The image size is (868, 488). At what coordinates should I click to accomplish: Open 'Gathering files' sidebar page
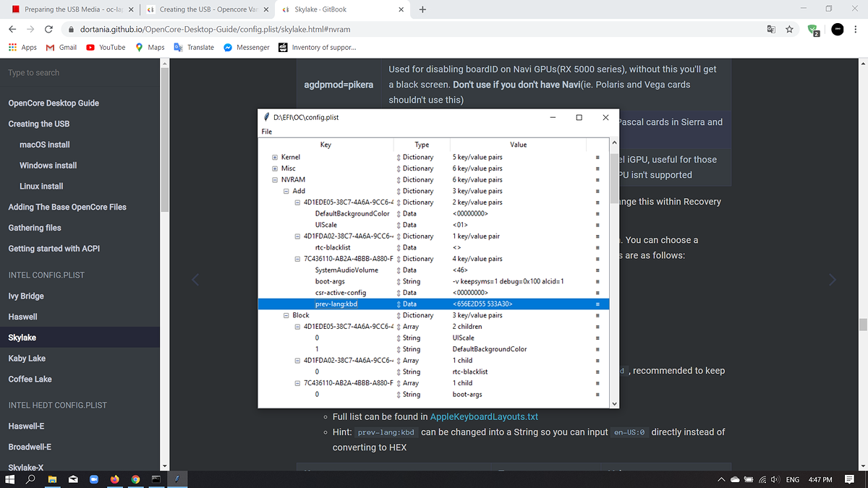(x=35, y=228)
